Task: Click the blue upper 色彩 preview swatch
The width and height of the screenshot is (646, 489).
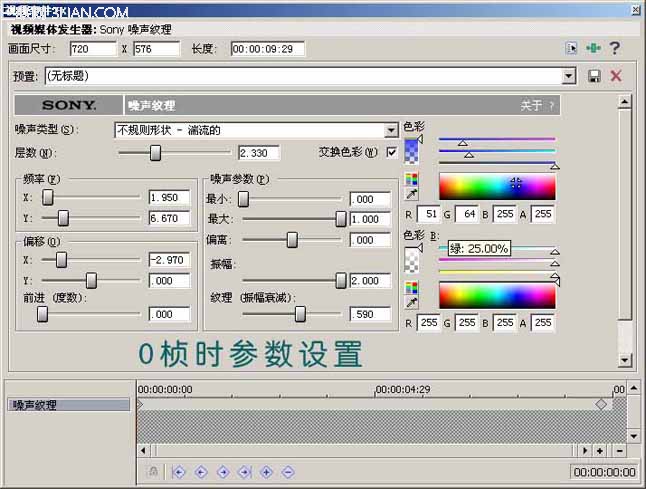Action: (x=412, y=152)
